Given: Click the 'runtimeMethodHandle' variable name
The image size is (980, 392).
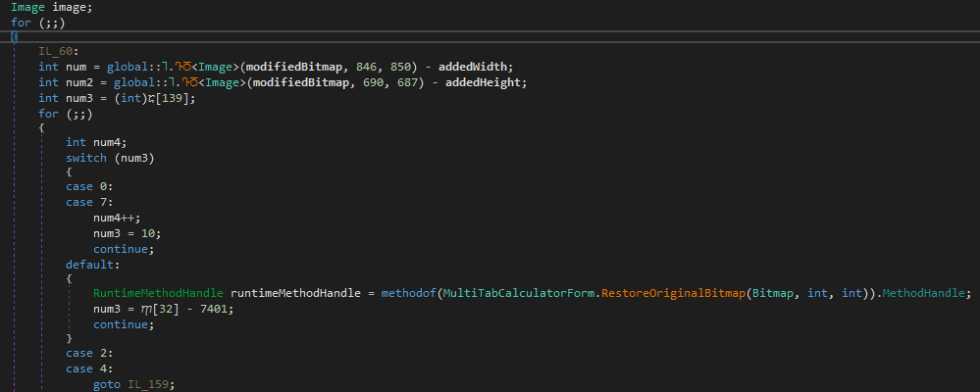Looking at the screenshot, I should (x=295, y=293).
